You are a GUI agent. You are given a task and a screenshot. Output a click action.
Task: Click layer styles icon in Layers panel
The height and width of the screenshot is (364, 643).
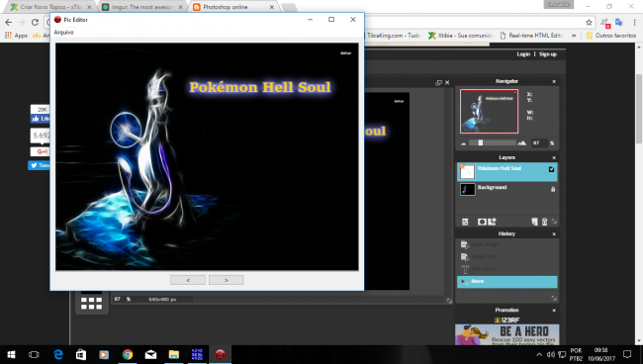[492, 222]
